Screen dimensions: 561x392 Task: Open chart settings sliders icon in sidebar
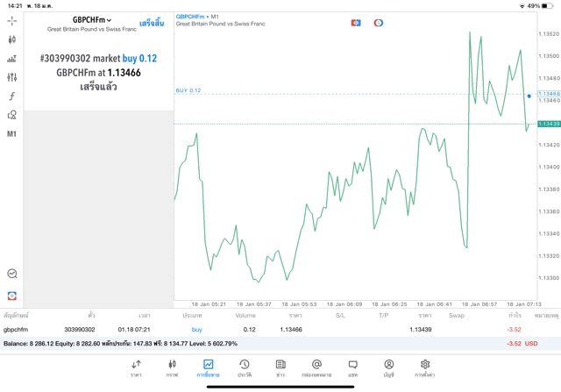[11, 77]
